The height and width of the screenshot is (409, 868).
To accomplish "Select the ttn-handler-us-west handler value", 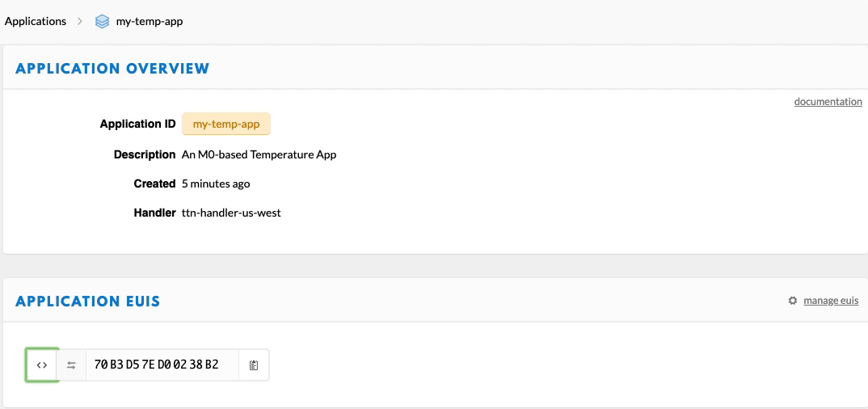I will (x=231, y=213).
